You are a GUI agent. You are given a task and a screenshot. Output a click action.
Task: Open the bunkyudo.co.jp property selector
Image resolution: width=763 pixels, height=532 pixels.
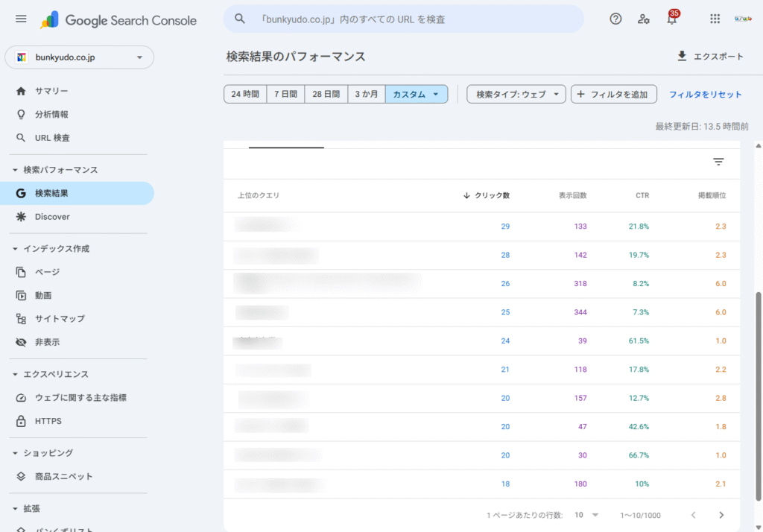[x=79, y=57]
